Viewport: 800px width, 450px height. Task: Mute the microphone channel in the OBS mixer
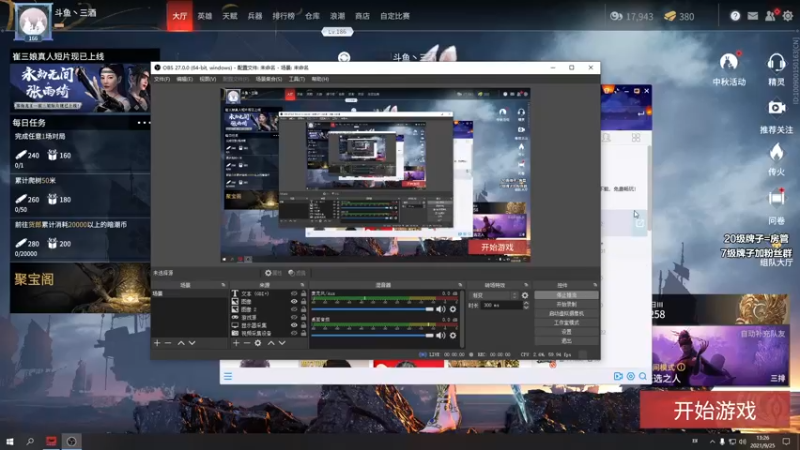[441, 309]
